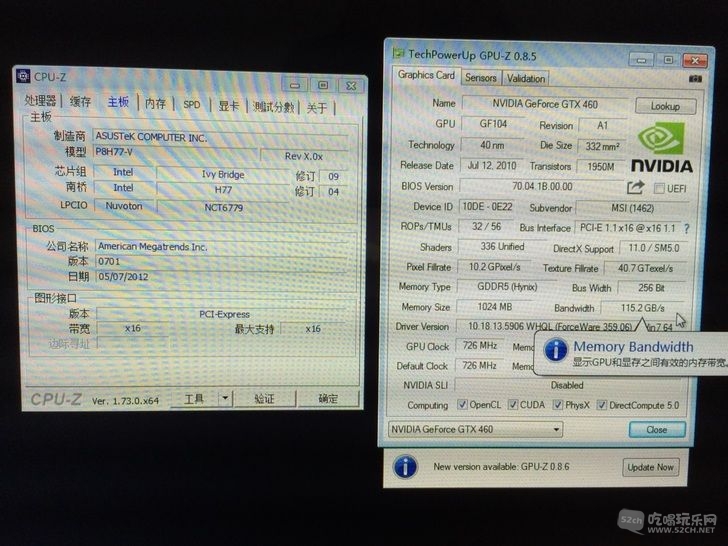This screenshot has width=728, height=546.
Task: Toggle the DirectCompute 5.0 checkbox
Action: 602,405
